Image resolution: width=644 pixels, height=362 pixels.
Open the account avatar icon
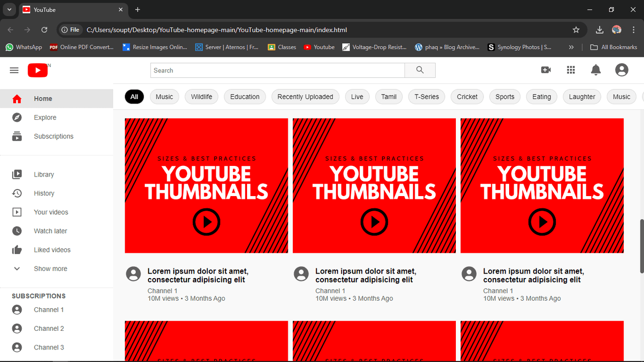(x=621, y=70)
